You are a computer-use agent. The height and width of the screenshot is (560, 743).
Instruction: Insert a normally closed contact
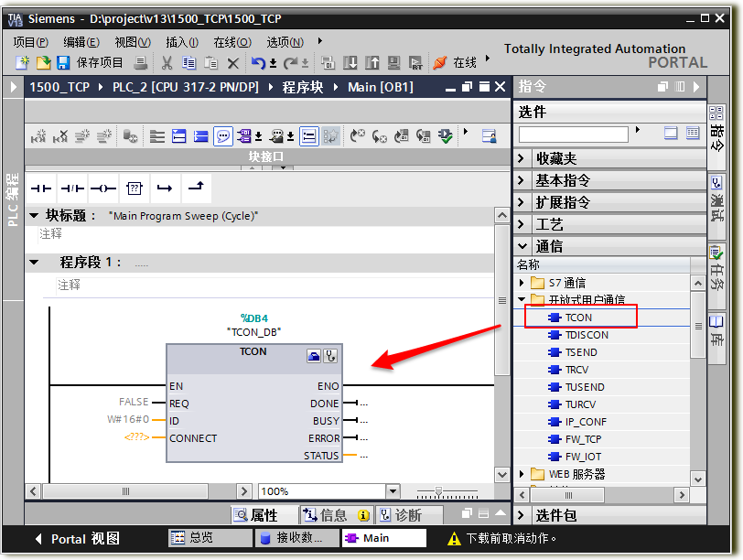coord(72,188)
